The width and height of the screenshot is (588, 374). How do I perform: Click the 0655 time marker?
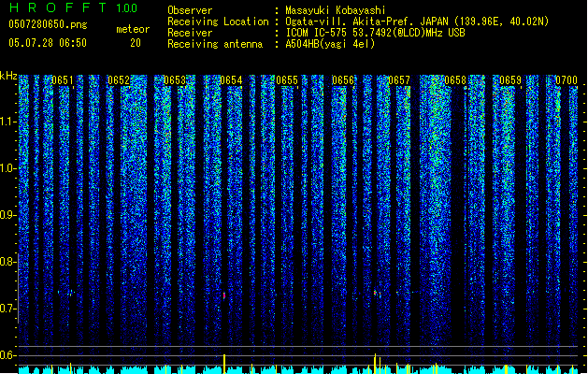(287, 80)
